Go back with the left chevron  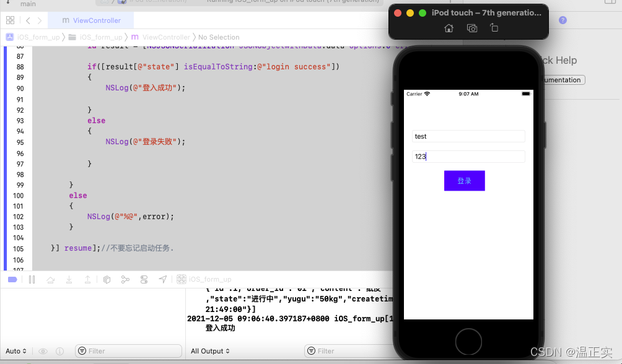[28, 20]
